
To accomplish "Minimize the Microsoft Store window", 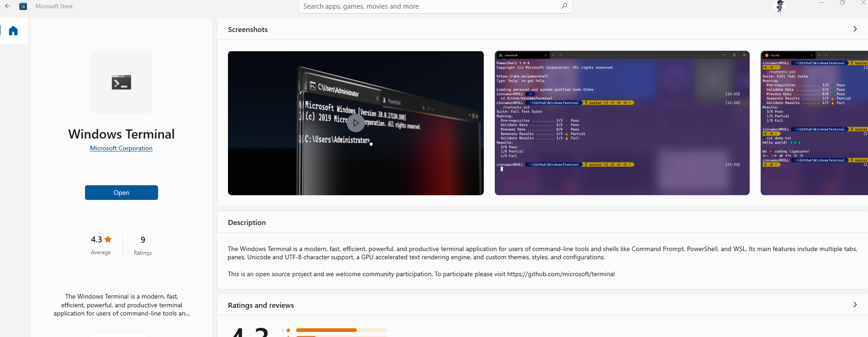I will pyautogui.click(x=821, y=3).
